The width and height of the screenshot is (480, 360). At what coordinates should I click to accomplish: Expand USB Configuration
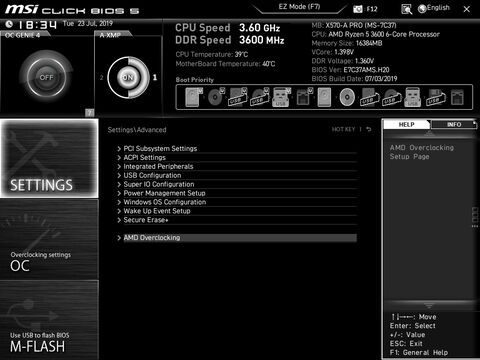click(236, 176)
